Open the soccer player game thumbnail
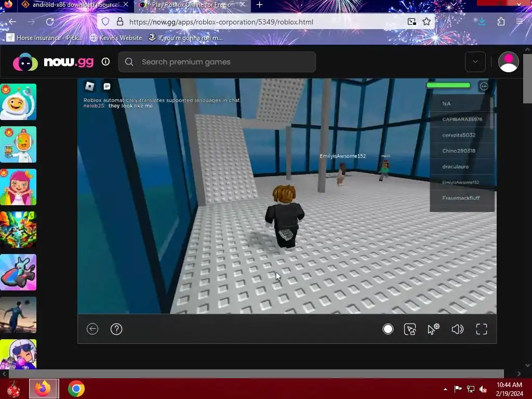The width and height of the screenshot is (532, 399). [x=18, y=315]
